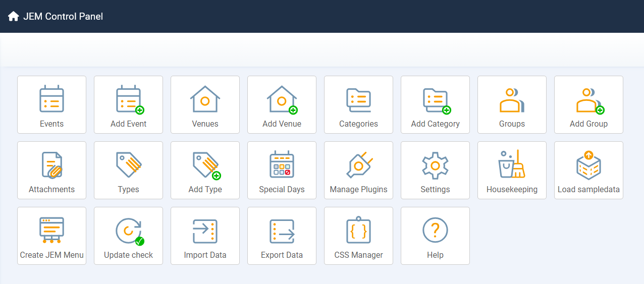Click the Types tag icon

tap(128, 165)
